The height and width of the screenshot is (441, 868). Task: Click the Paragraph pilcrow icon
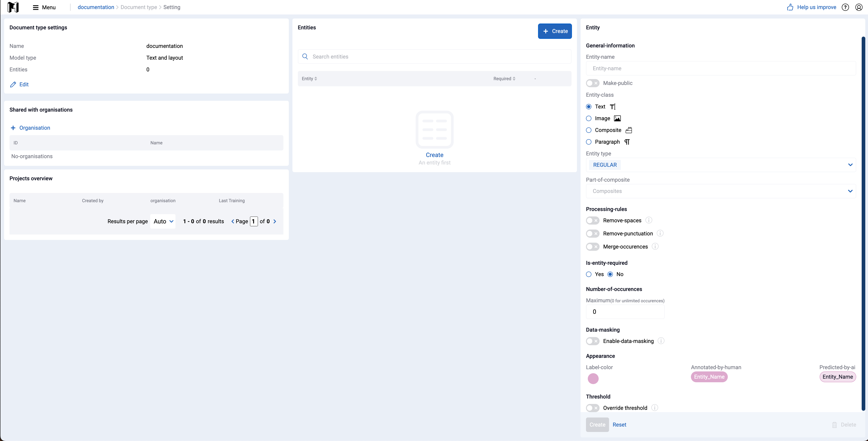click(x=627, y=142)
